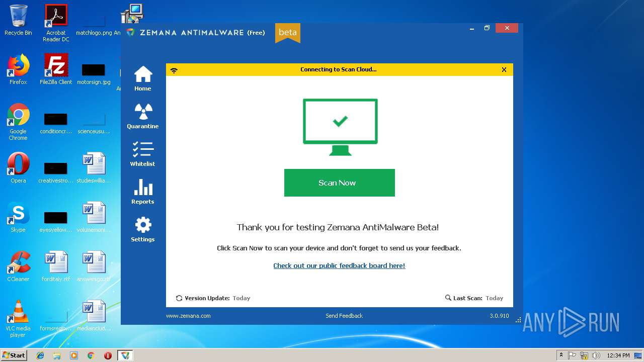Click the Scan Now button
This screenshot has height=362, width=644.
(340, 183)
